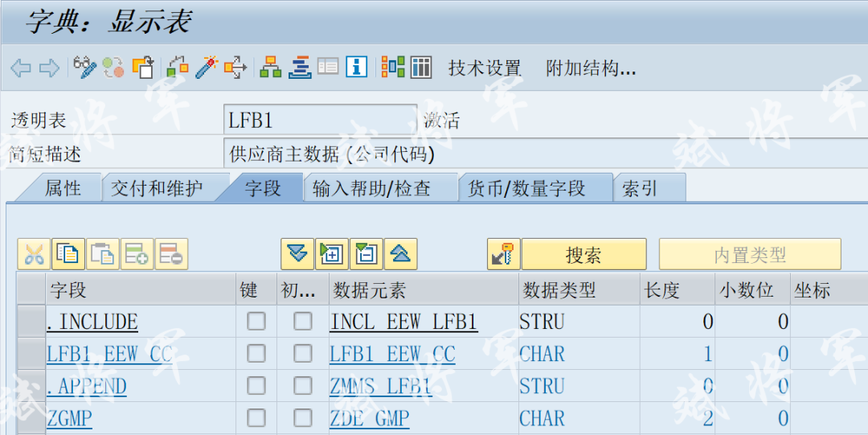The height and width of the screenshot is (435, 868).
Task: Click the insert row icon
Action: click(137, 254)
